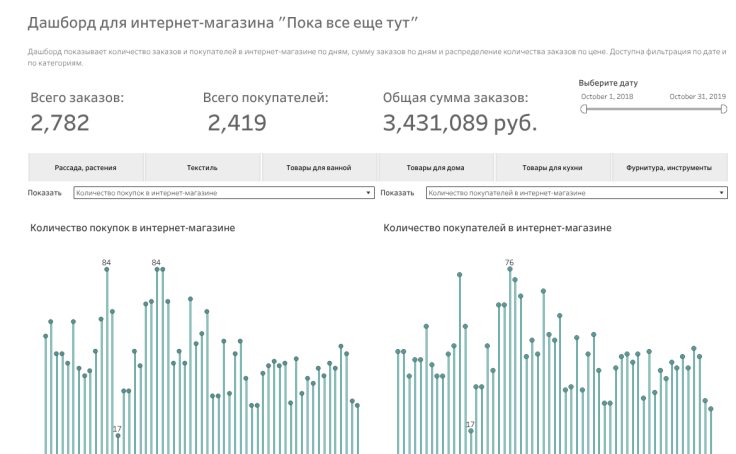736x454 pixels.
Task: Click dropdown arrow of left chart selector
Action: coord(369,192)
